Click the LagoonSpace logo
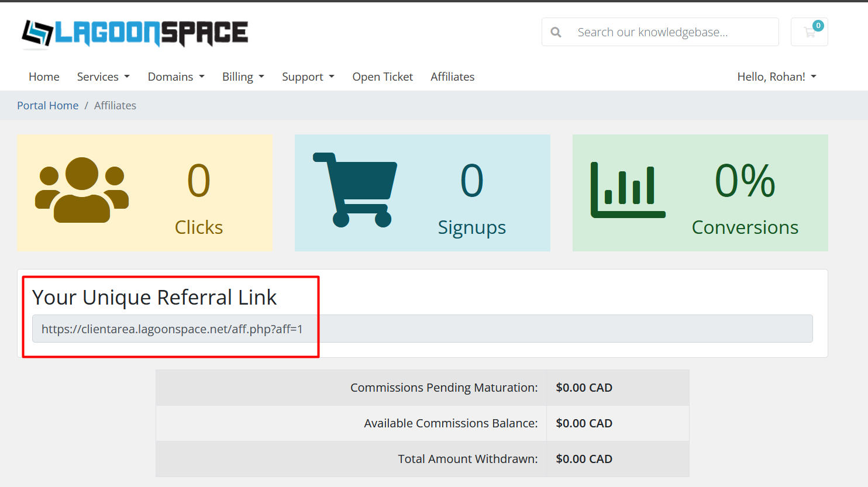This screenshot has width=868, height=487. click(x=135, y=33)
